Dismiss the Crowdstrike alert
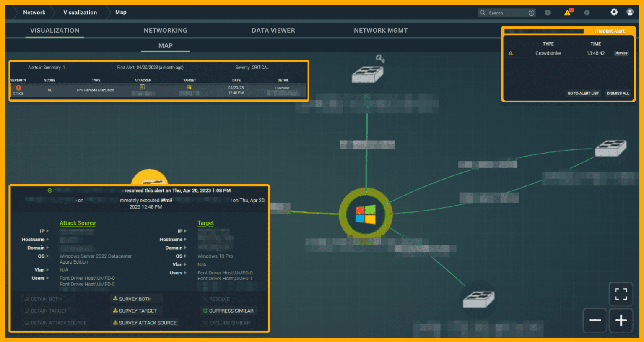This screenshot has width=644, height=342. (621, 53)
